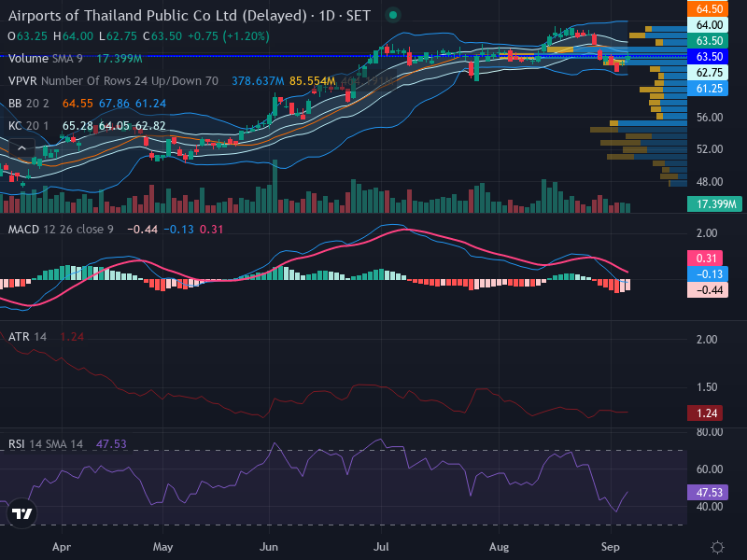Select the BB 20 2 indicator legend
Screen dimensions: 747x560
29,104
